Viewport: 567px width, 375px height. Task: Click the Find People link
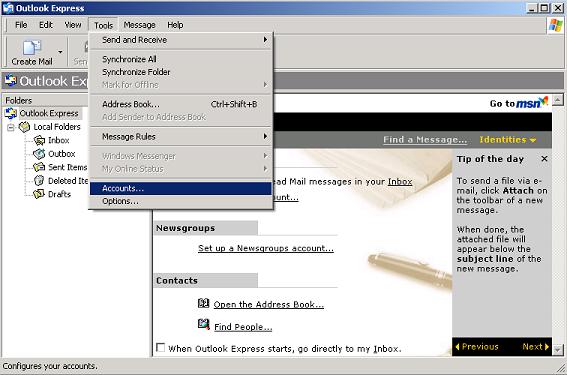(x=243, y=327)
